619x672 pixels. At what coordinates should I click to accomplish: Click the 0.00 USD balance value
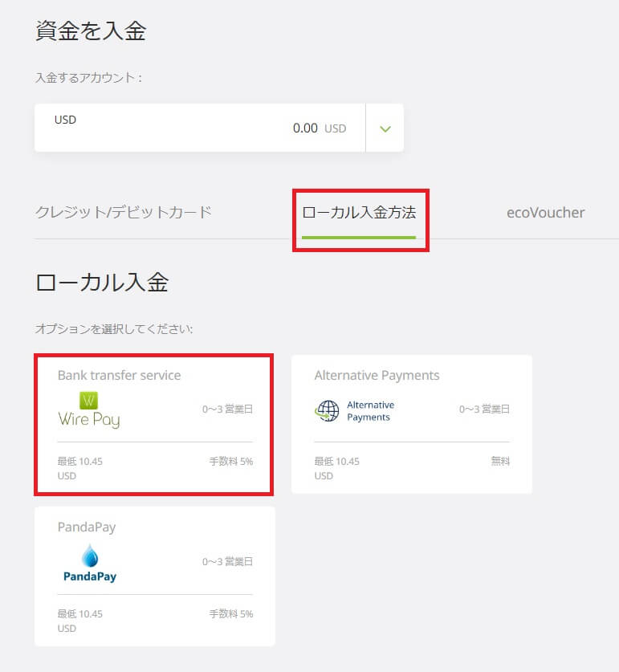click(320, 128)
